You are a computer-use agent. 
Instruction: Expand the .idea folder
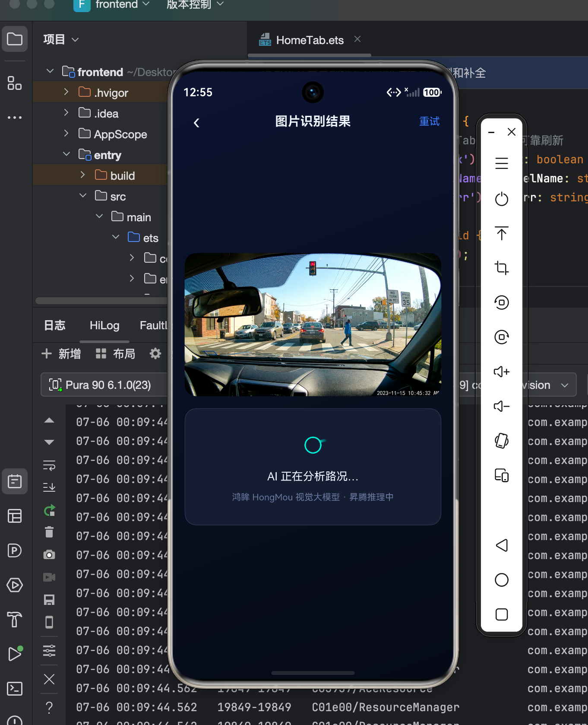tap(66, 112)
